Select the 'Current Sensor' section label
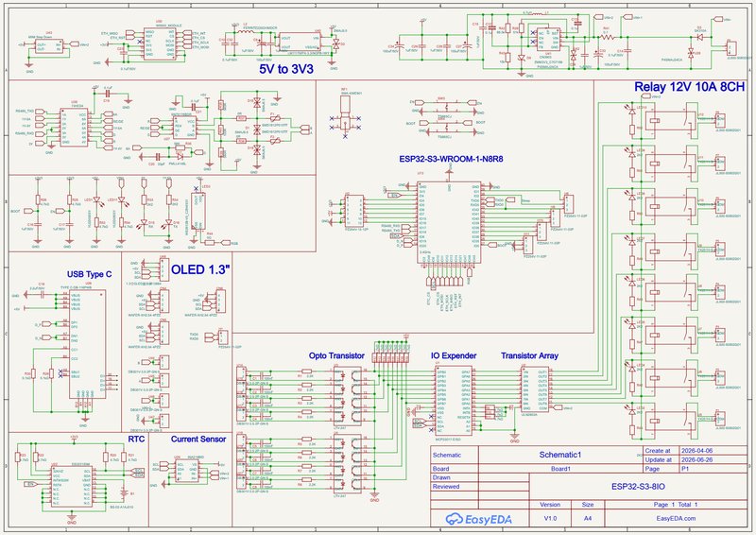756x535 pixels. pyautogui.click(x=198, y=439)
